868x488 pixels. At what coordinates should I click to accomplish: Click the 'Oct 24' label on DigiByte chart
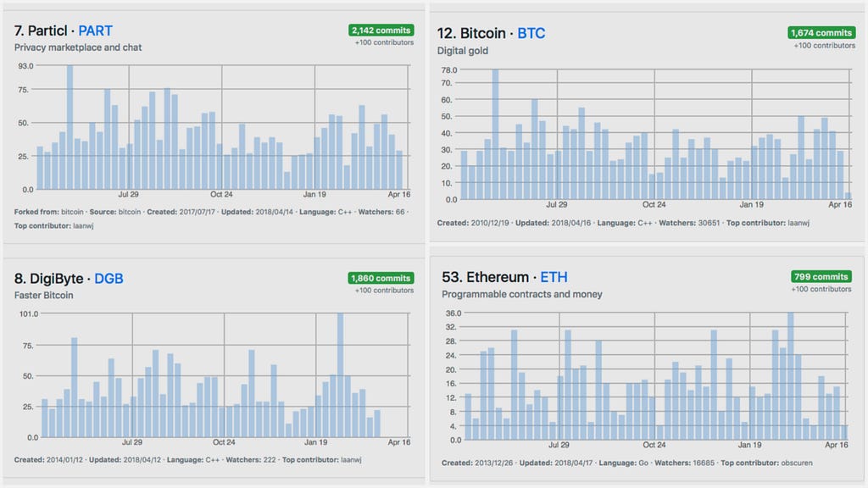click(x=224, y=442)
